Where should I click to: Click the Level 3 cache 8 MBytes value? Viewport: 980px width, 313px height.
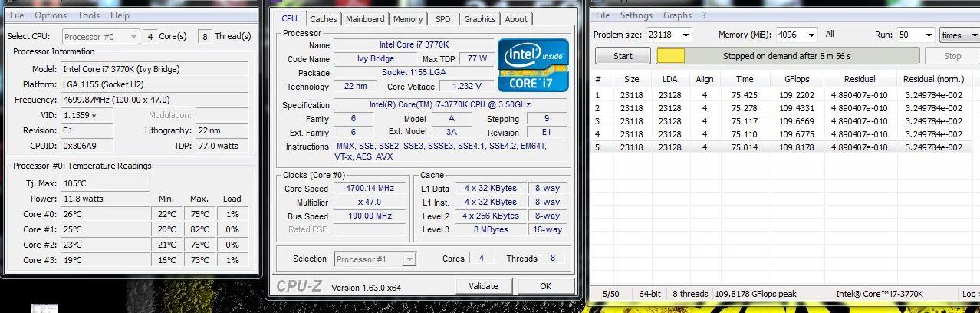coord(490,229)
